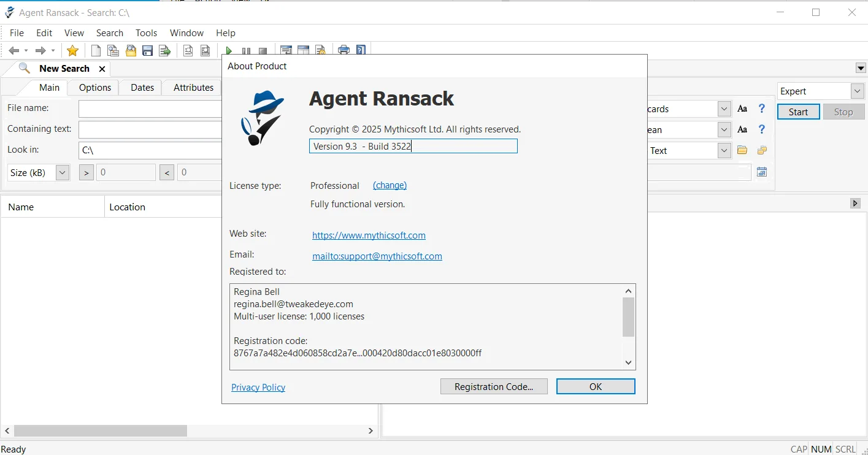Open the tab list arrow at tab bar end
868x455 pixels.
tap(861, 68)
